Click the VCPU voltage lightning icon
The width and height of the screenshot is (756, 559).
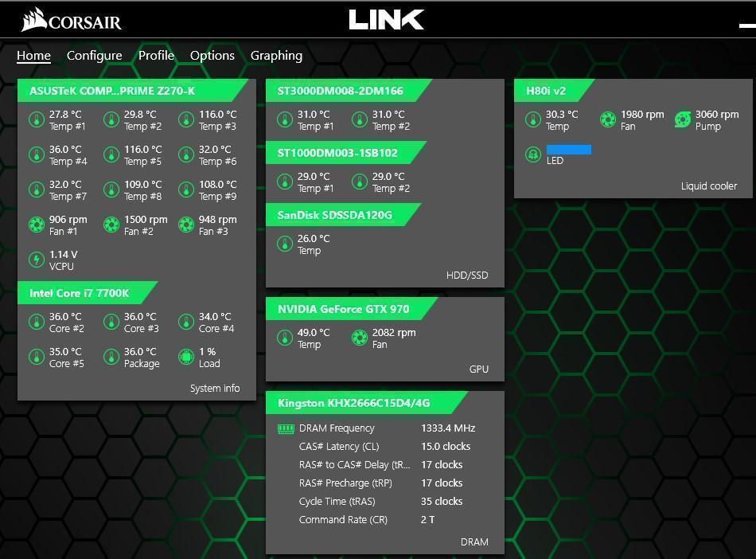click(37, 260)
